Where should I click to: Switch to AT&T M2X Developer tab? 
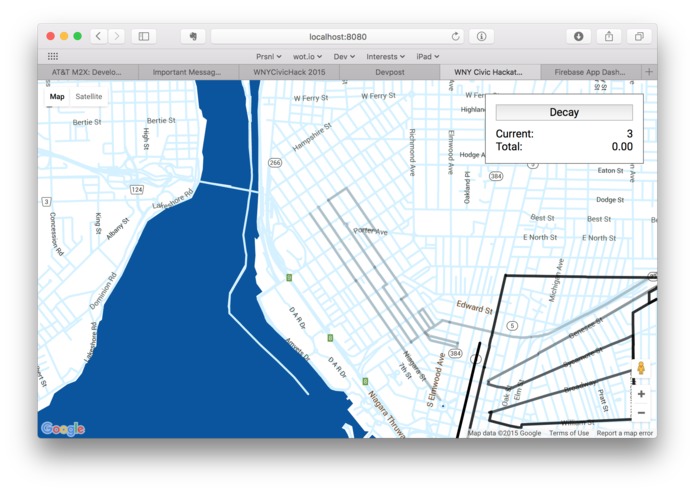[88, 72]
